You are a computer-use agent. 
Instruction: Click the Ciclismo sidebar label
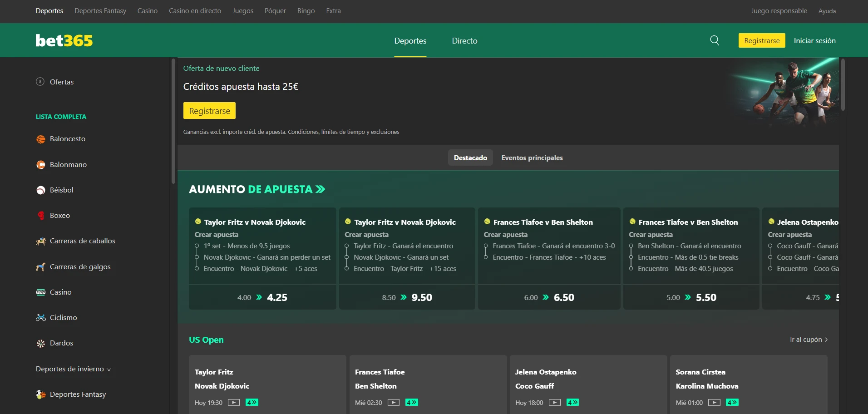click(64, 318)
